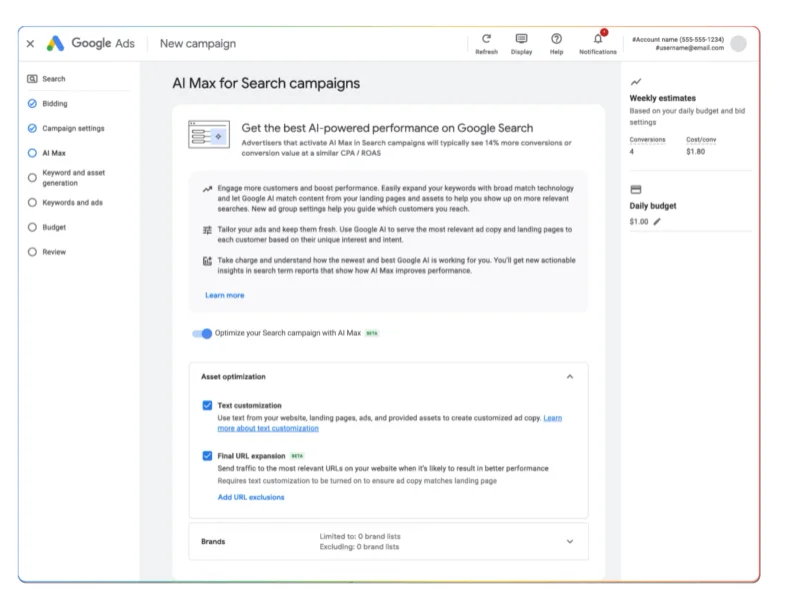Screen dimensions: 790x600
Task: Click the Cost/conv estimate label
Action: 701,140
